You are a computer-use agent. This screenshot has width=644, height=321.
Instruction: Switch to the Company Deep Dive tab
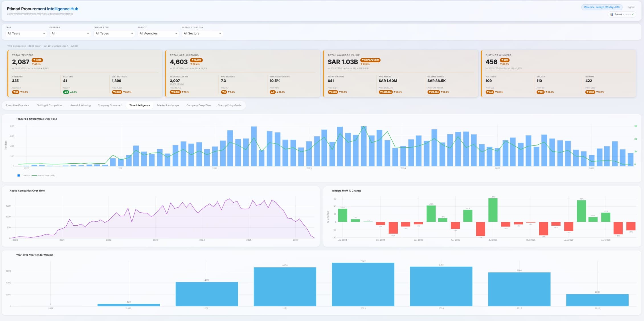(x=199, y=105)
